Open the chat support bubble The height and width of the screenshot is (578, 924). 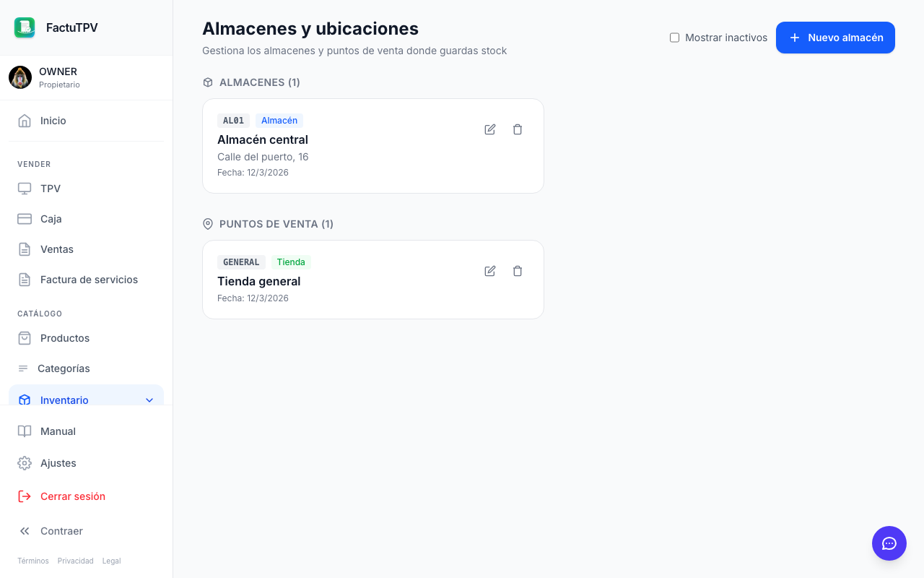(889, 543)
